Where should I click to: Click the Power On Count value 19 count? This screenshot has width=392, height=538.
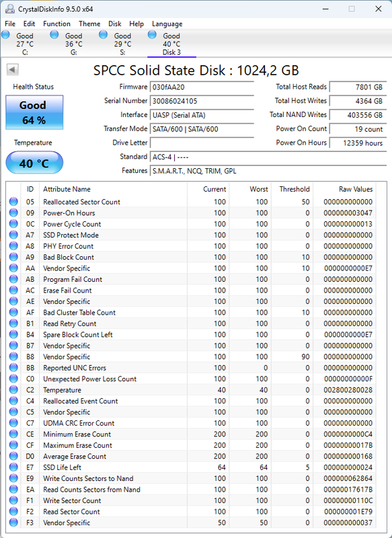click(x=358, y=129)
